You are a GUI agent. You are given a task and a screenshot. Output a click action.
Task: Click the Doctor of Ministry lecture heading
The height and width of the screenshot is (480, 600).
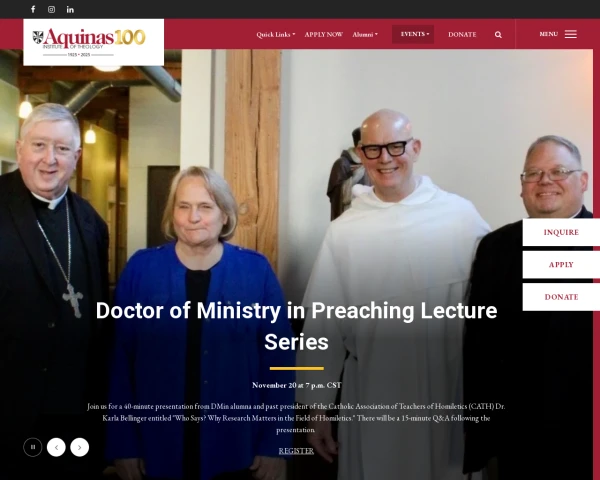[296, 326]
